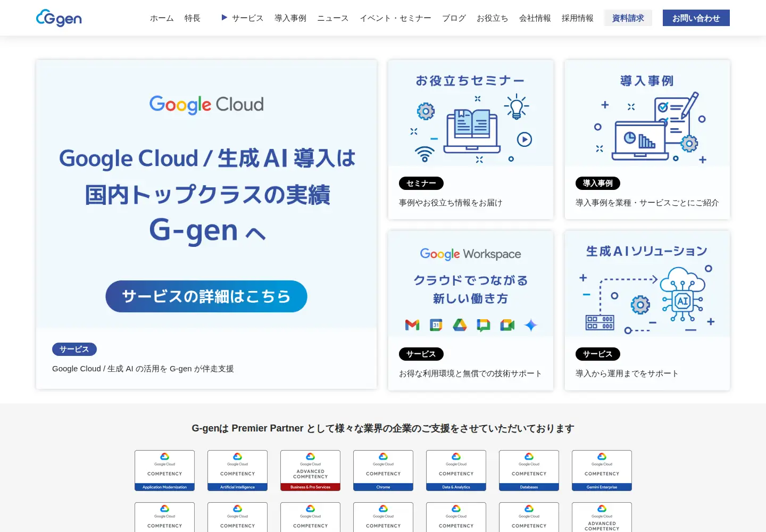Open the Databases competency badge
The image size is (766, 532).
click(529, 470)
